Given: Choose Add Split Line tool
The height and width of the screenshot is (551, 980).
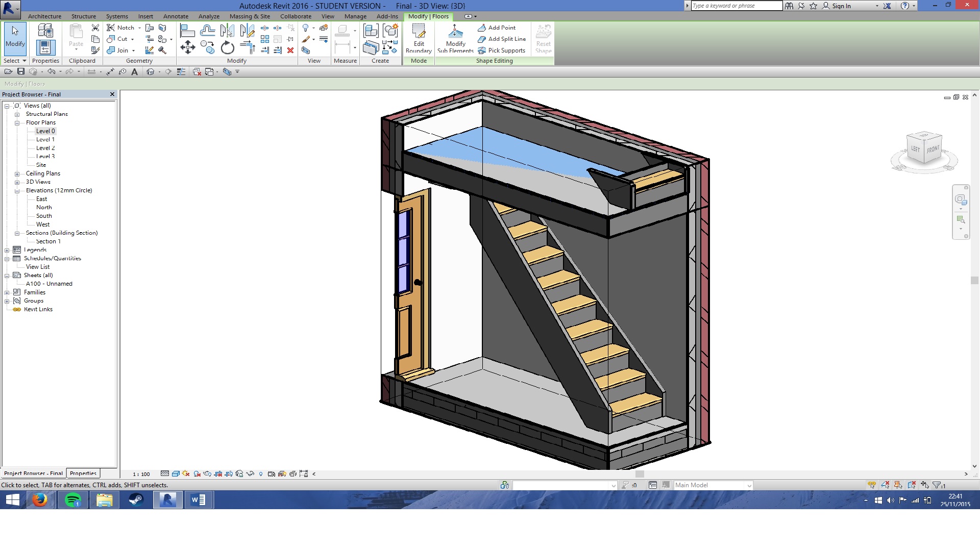Looking at the screenshot, I should pos(501,39).
